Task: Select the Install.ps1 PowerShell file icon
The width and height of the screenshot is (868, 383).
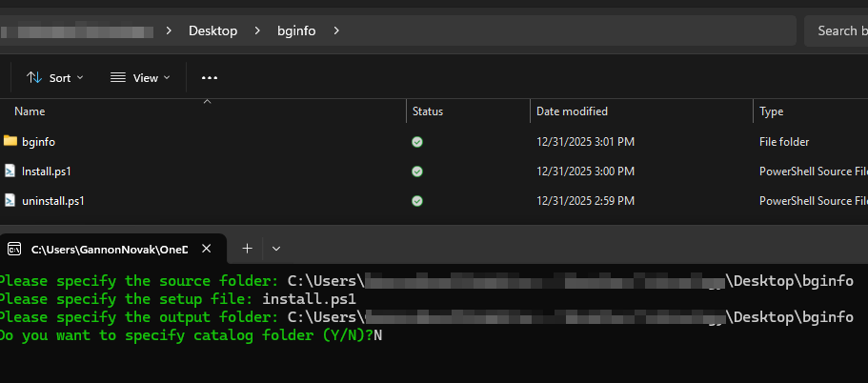Action: pyautogui.click(x=10, y=171)
